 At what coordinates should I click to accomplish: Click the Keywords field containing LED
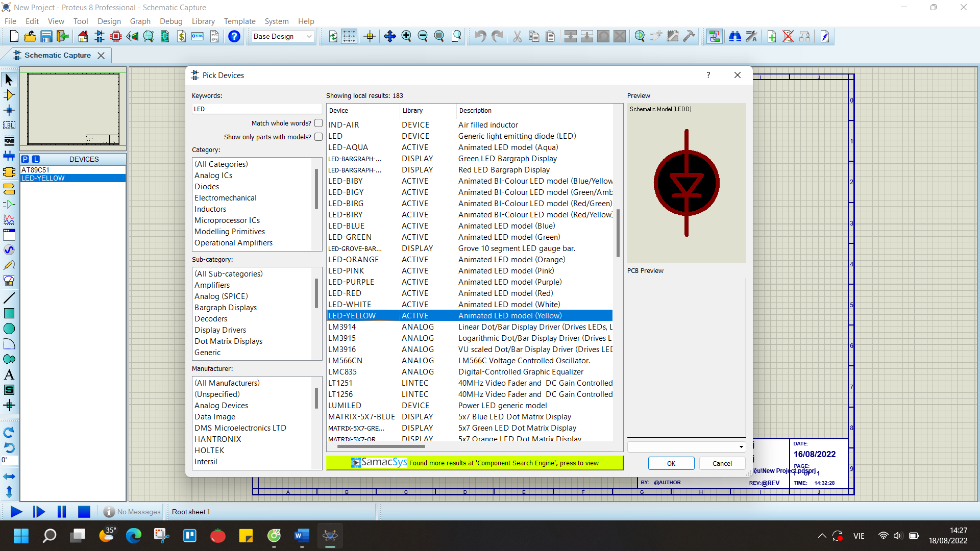[x=257, y=109]
